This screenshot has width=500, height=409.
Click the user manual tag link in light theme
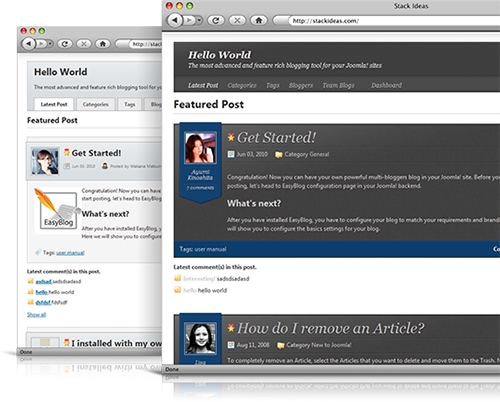click(70, 253)
